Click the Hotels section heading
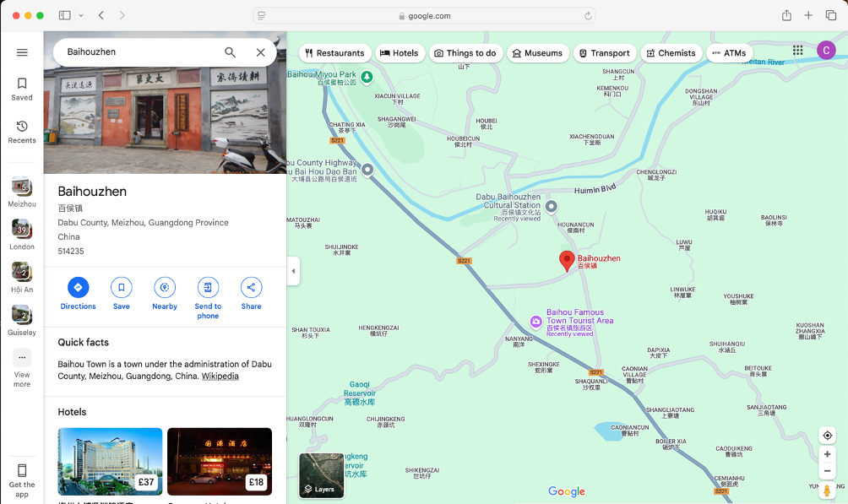Image resolution: width=848 pixels, height=504 pixels. pos(72,412)
